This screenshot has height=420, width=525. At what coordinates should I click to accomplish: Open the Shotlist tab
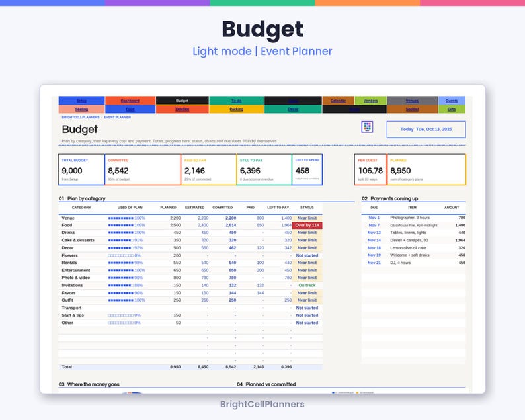[x=412, y=109]
